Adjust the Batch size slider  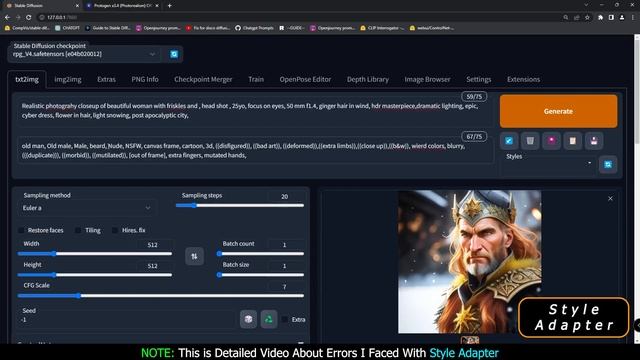tap(260, 275)
